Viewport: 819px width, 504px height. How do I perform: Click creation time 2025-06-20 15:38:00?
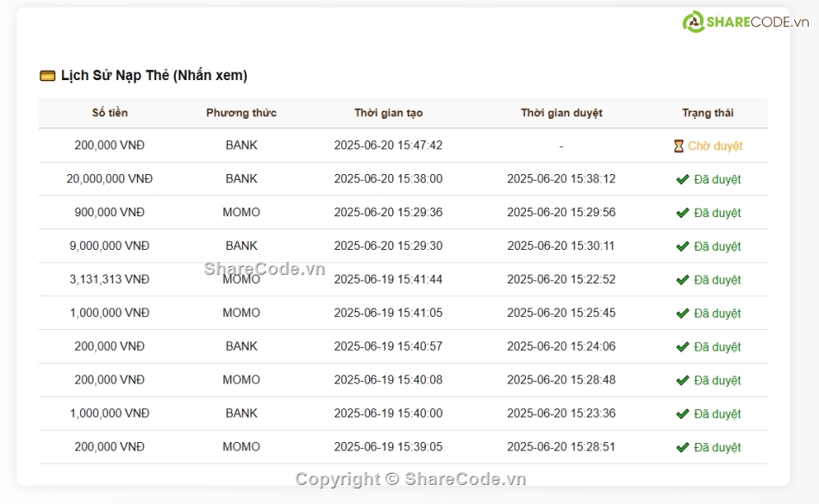pos(388,179)
